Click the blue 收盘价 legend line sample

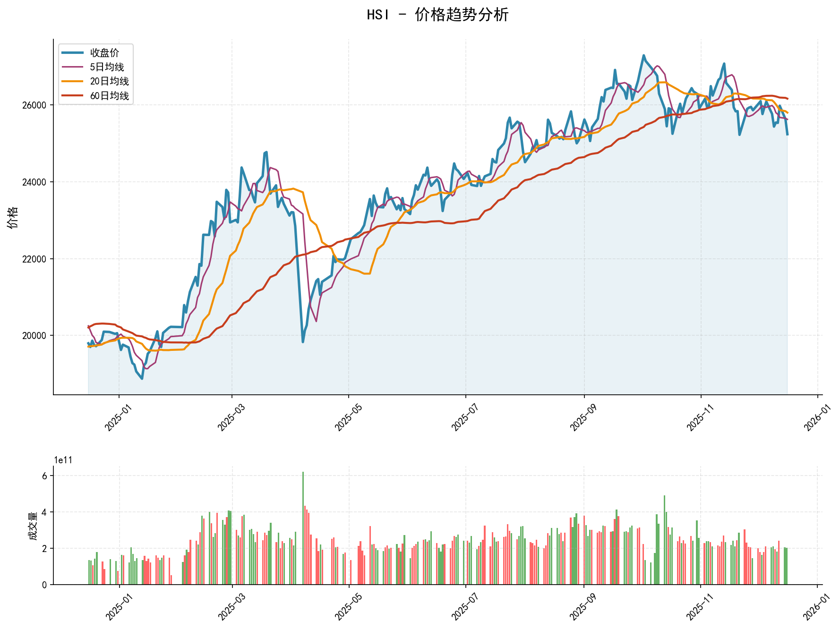click(73, 53)
